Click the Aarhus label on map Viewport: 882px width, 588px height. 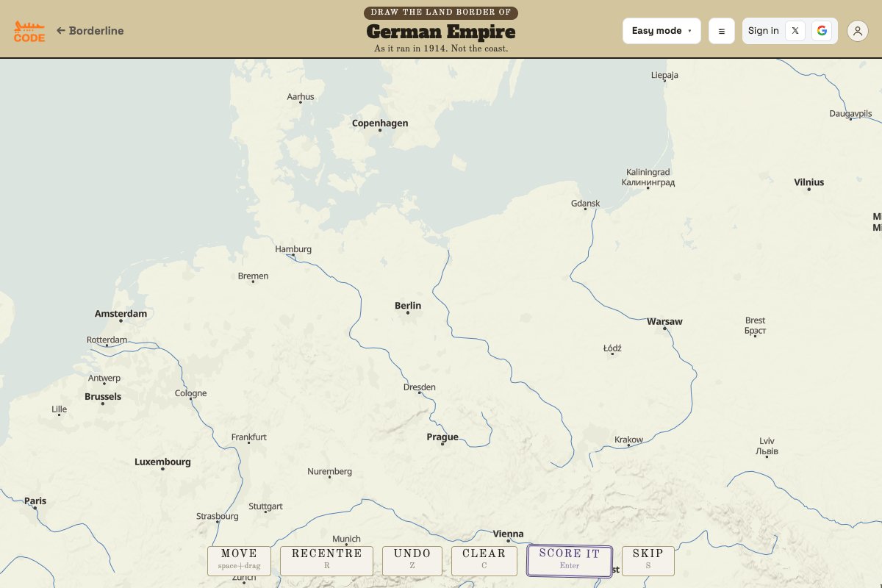pyautogui.click(x=301, y=97)
